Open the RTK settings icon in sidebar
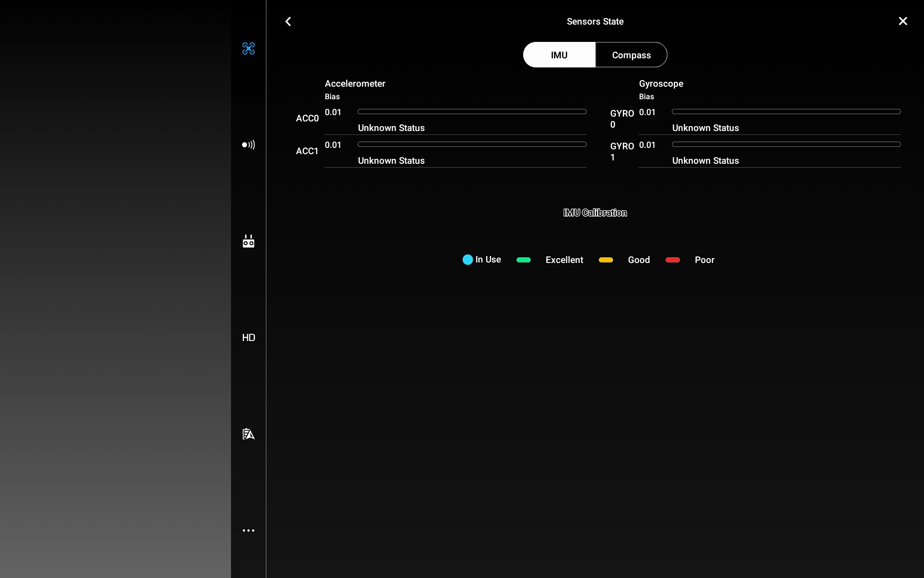Screen dimensions: 924x578 pos(248,433)
